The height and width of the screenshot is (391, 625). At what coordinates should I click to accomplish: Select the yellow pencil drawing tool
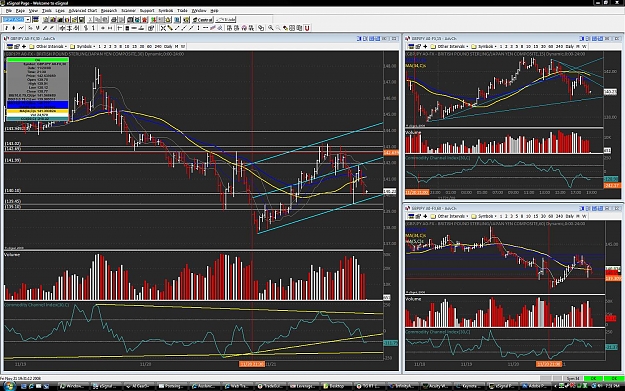point(169,28)
